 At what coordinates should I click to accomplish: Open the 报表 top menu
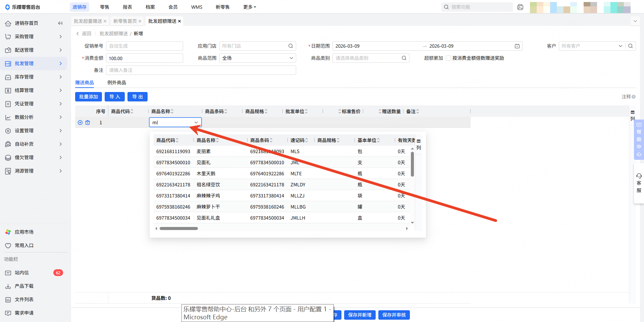point(127,7)
